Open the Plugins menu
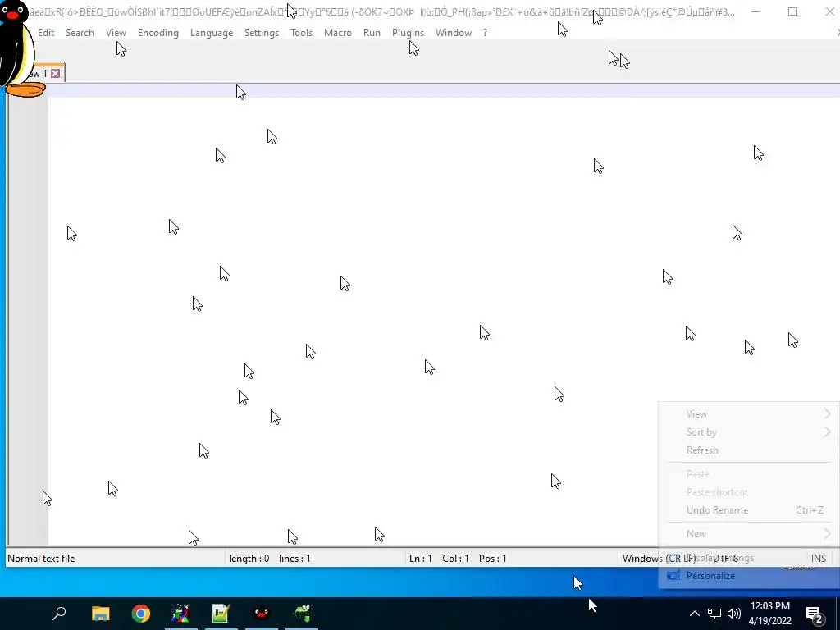 click(408, 33)
